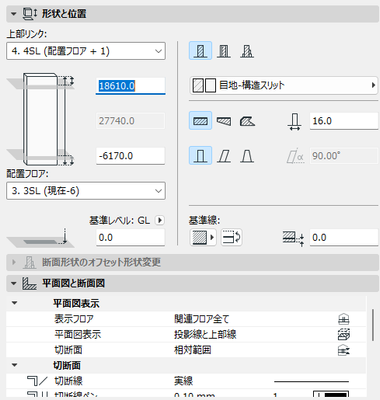Select the composite wall structure icon
The image size is (380, 400).
[224, 51]
